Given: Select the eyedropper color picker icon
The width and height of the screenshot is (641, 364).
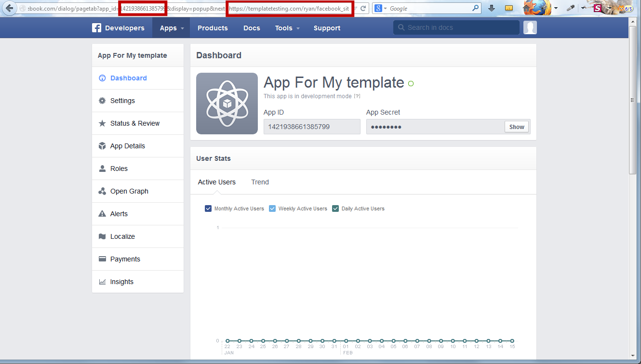Looking at the screenshot, I should pyautogui.click(x=571, y=8).
